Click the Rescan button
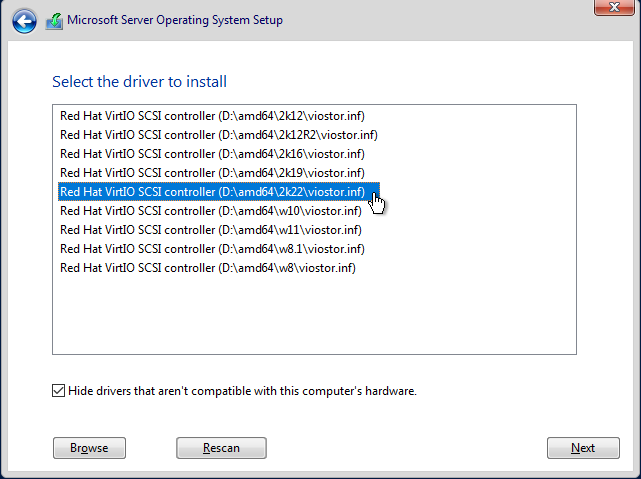641x479 pixels. pyautogui.click(x=221, y=448)
